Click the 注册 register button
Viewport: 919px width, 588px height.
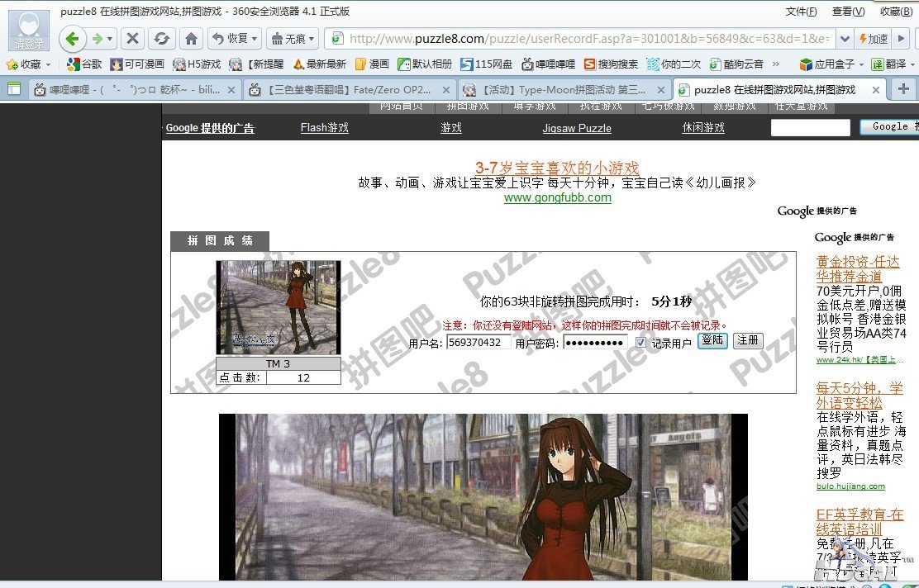[748, 341]
